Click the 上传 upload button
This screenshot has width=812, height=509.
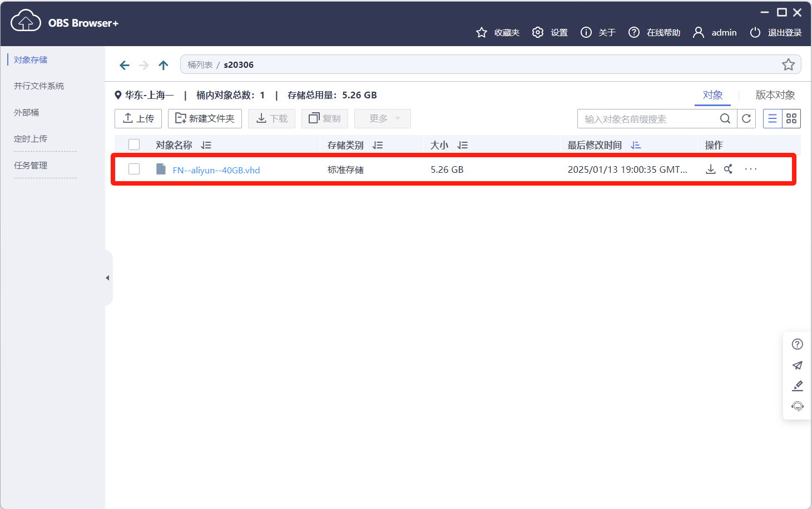pos(138,118)
